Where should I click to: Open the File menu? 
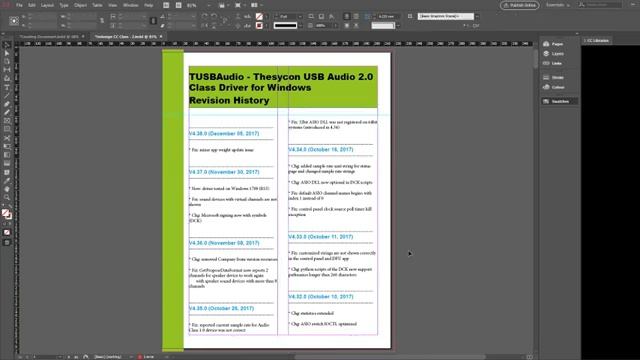pyautogui.click(x=19, y=5)
